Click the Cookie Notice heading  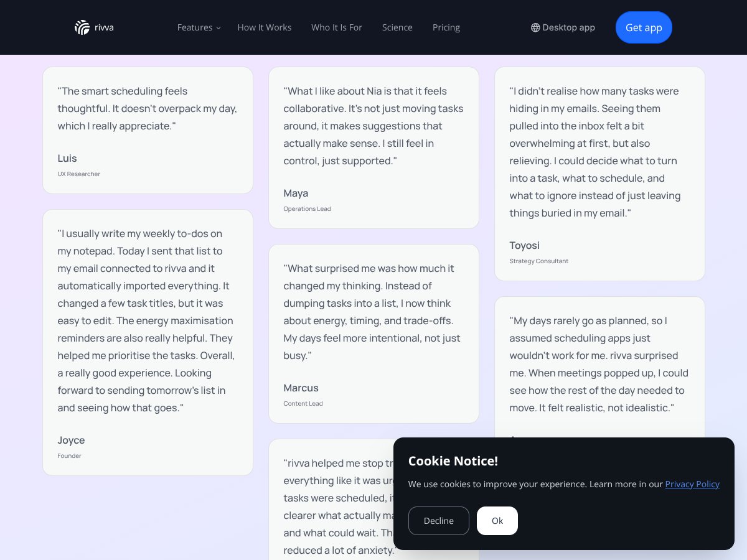click(x=453, y=461)
